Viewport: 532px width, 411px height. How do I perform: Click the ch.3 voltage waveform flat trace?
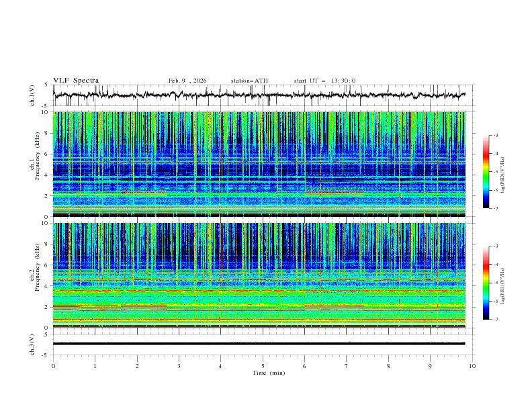(262, 343)
